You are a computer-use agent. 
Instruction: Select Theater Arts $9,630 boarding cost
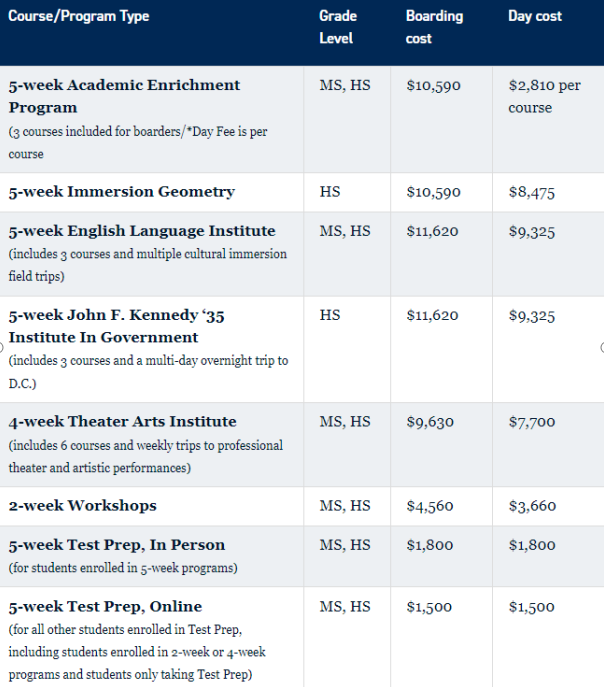pyautogui.click(x=430, y=422)
